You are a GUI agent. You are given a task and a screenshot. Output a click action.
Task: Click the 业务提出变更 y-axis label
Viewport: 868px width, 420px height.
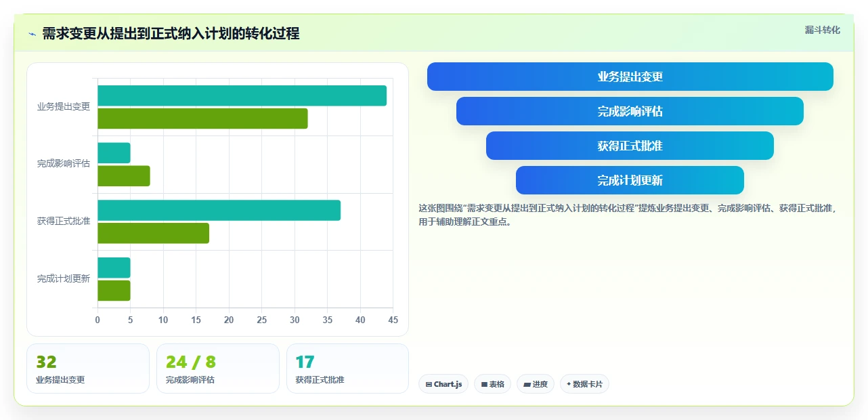click(64, 106)
